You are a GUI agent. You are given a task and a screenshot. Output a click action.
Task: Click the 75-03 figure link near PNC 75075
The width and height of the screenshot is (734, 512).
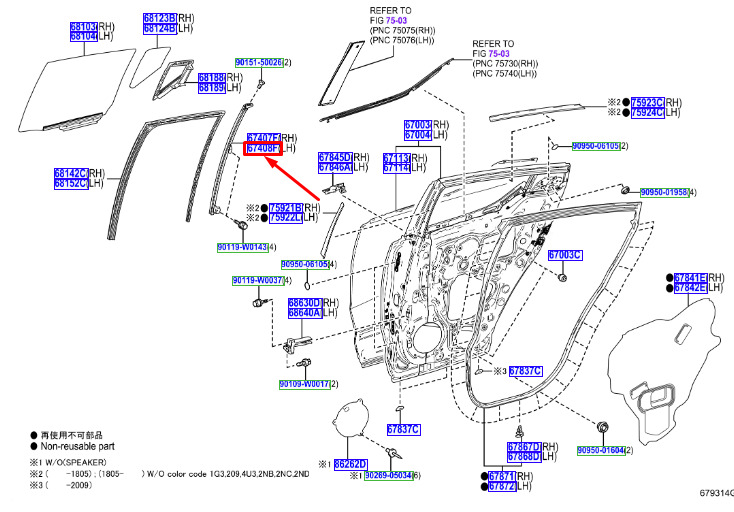396,20
